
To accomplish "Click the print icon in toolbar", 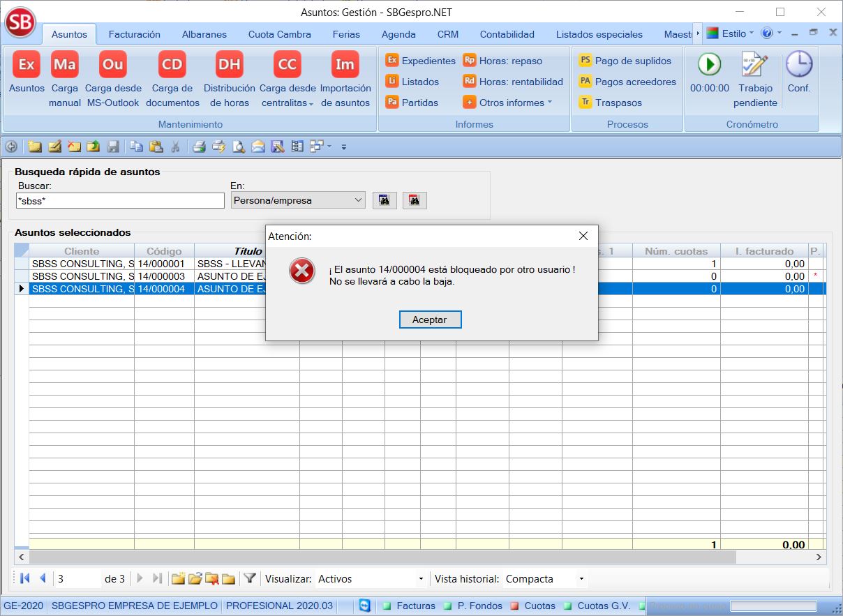I will click(x=199, y=147).
